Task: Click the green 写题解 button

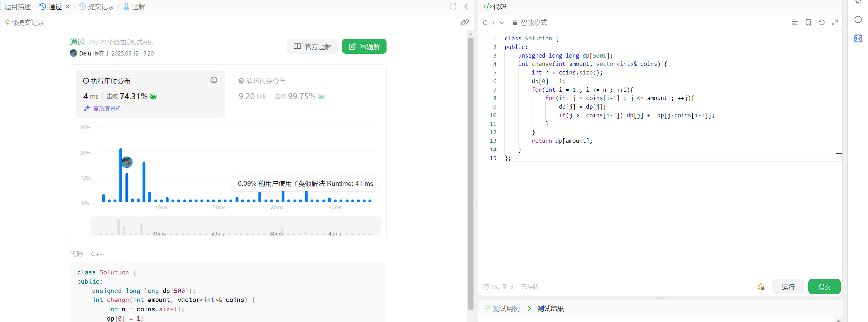Action: click(364, 46)
